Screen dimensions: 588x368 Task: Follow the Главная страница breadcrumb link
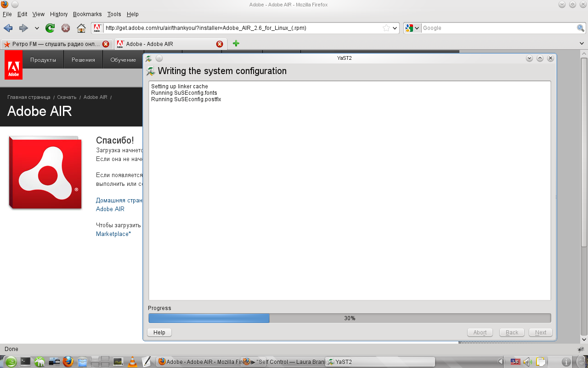[x=29, y=98]
